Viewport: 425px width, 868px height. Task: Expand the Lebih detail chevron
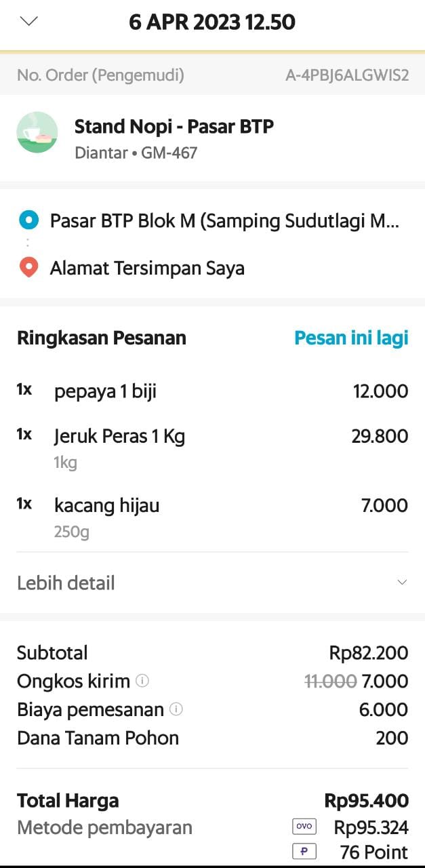402,583
